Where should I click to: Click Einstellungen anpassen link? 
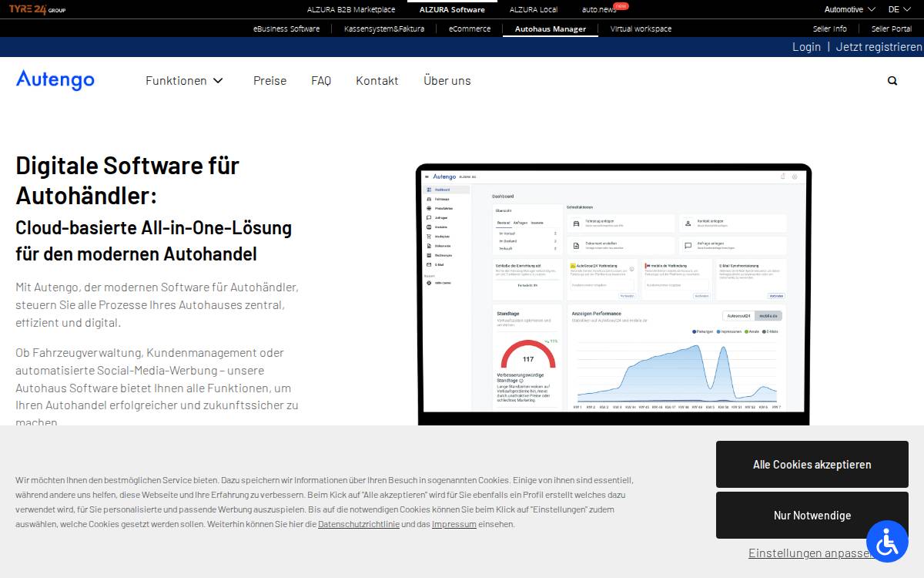coord(812,553)
